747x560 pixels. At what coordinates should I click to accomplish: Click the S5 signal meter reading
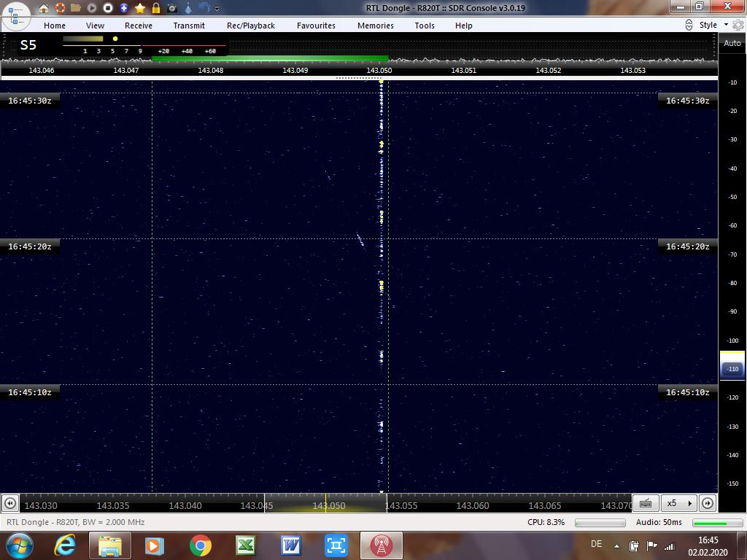(x=28, y=45)
